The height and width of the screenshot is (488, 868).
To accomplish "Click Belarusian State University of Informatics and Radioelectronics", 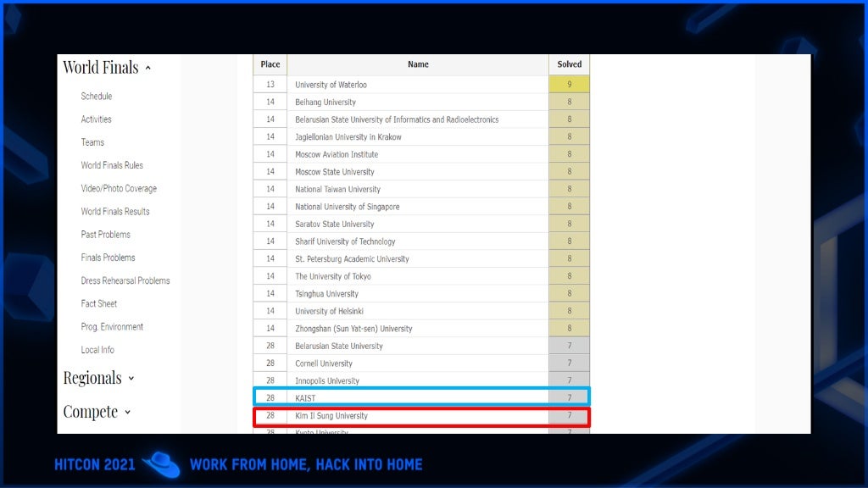I will point(397,119).
